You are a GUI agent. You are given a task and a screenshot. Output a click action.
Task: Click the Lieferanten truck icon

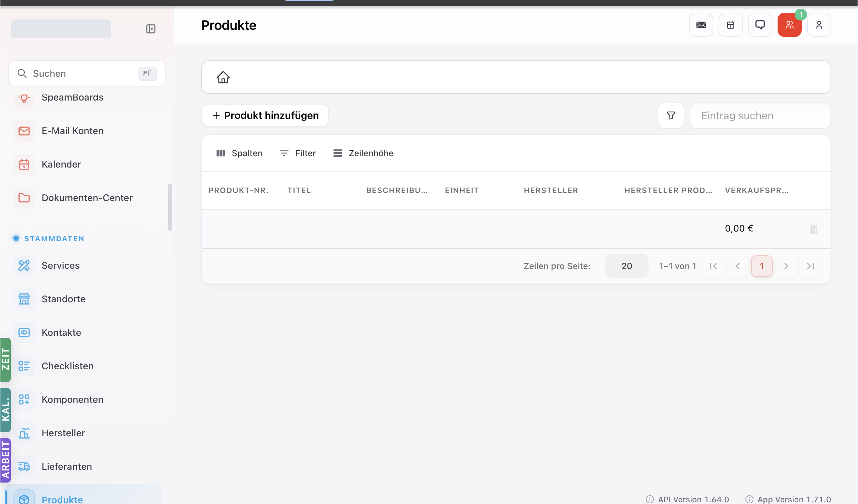point(24,466)
